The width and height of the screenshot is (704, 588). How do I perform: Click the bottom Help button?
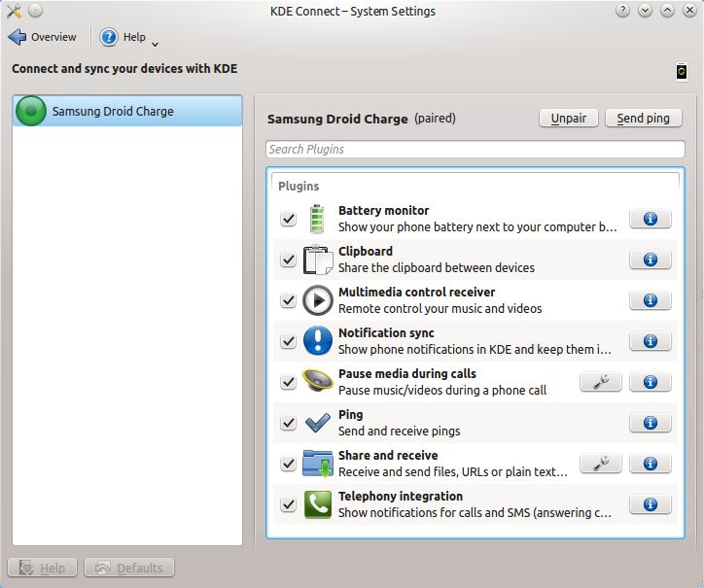pyautogui.click(x=42, y=568)
